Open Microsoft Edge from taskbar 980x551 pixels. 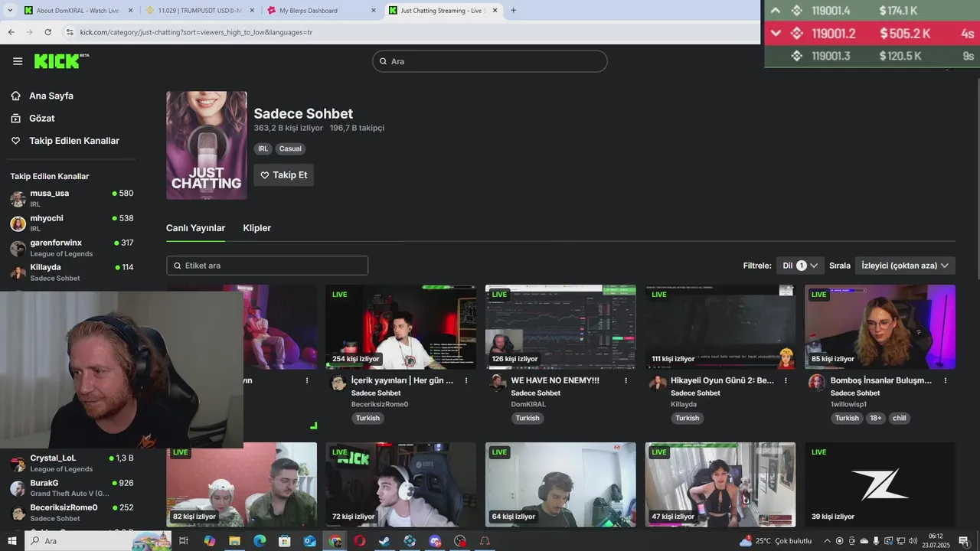click(260, 541)
